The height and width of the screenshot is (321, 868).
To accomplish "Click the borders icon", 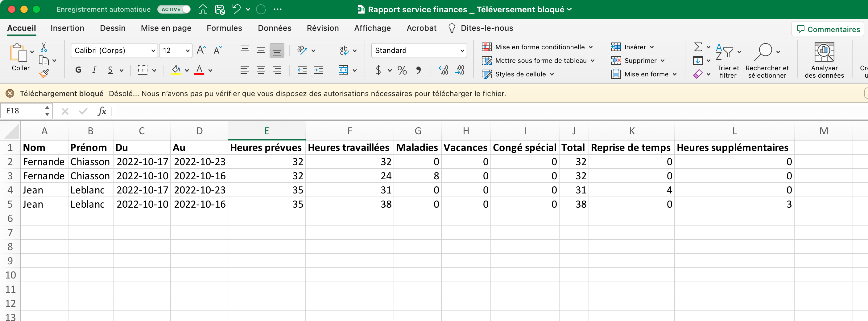I will [143, 70].
